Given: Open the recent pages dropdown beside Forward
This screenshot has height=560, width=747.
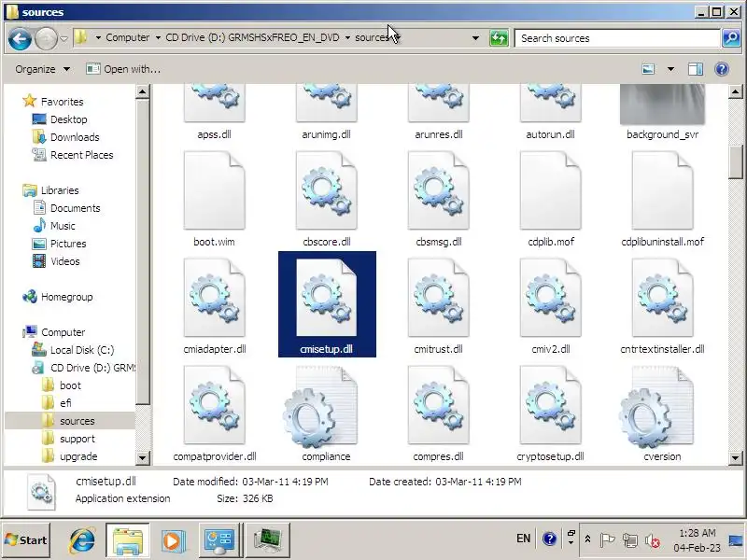Looking at the screenshot, I should coord(63,38).
